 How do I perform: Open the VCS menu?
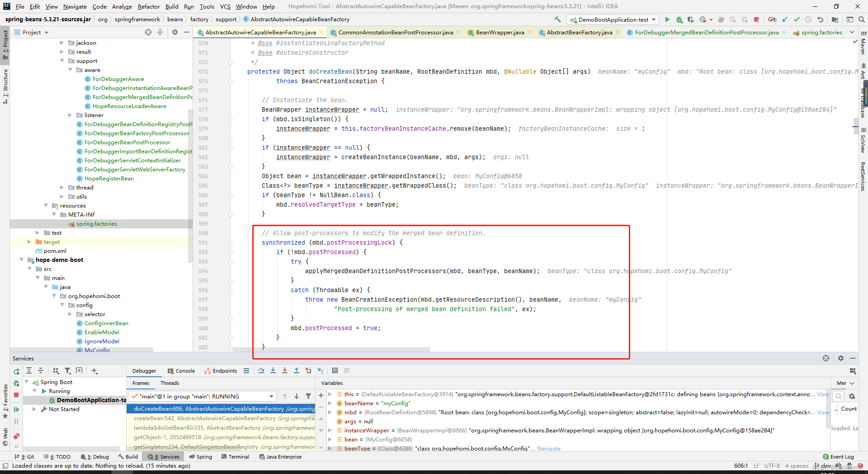click(225, 6)
